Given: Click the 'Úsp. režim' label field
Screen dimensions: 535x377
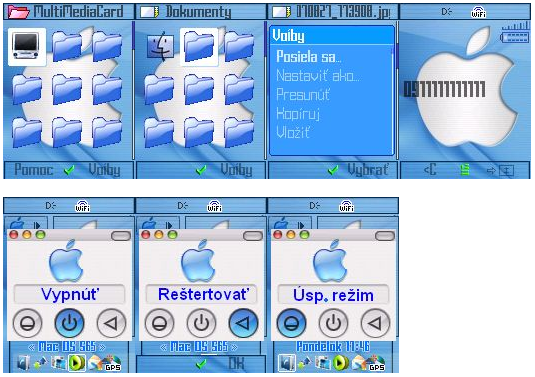Looking at the screenshot, I should point(333,294).
